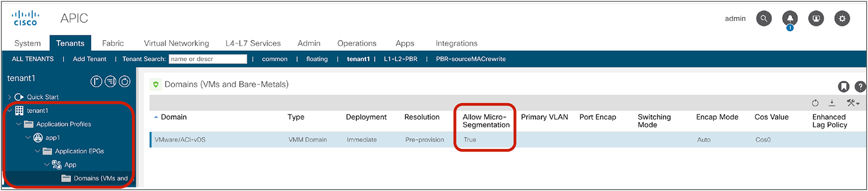Collapse the tenant1 tree node

(x=9, y=110)
